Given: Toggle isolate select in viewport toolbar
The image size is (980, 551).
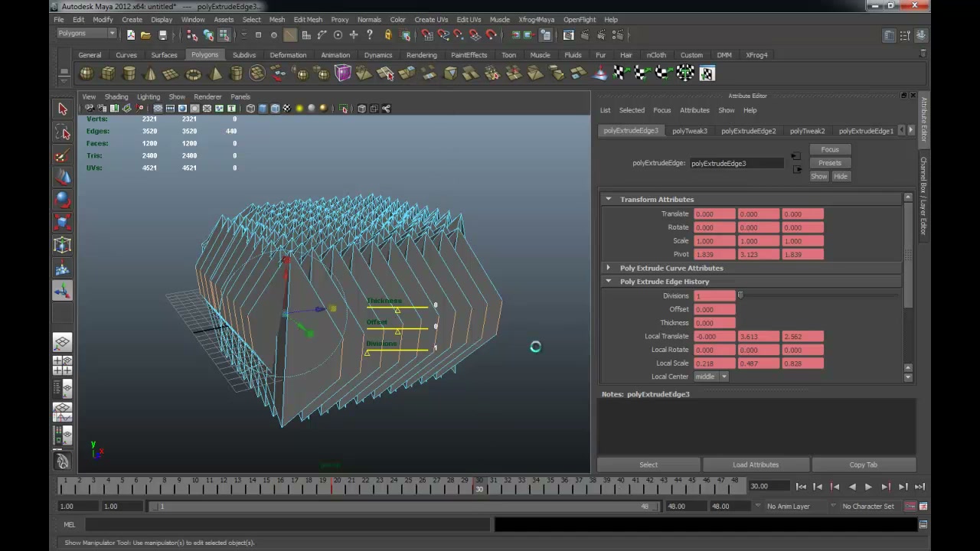Looking at the screenshot, I should 344,109.
